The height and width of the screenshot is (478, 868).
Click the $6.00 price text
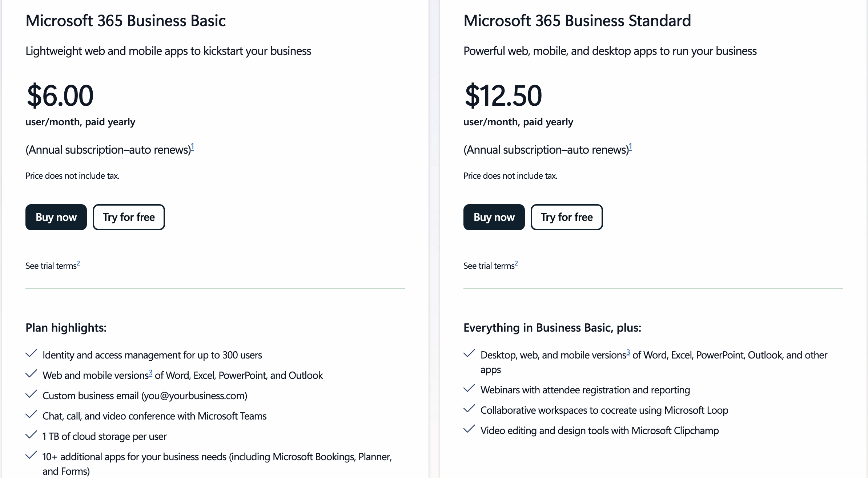click(x=60, y=96)
